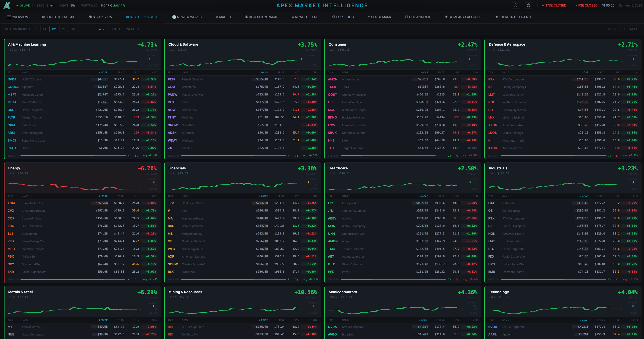644x339 pixels.
Task: Toggle the 1M timeframe option
Action: pos(63,29)
